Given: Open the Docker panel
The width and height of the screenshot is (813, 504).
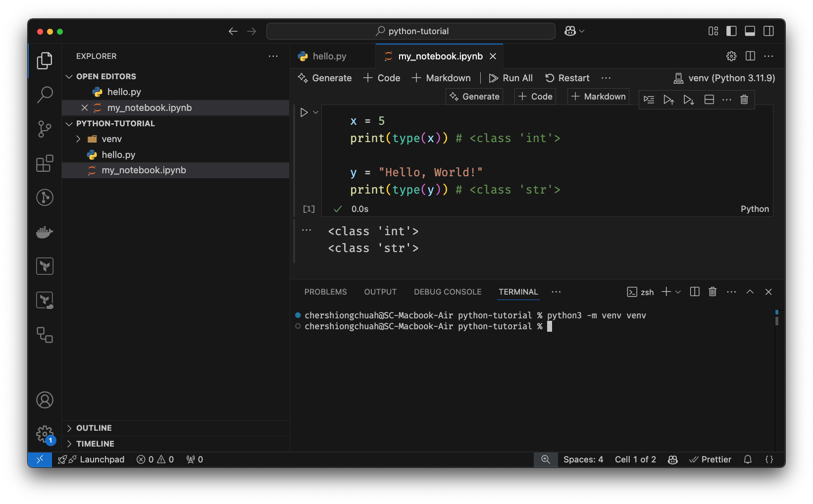Looking at the screenshot, I should (45, 232).
